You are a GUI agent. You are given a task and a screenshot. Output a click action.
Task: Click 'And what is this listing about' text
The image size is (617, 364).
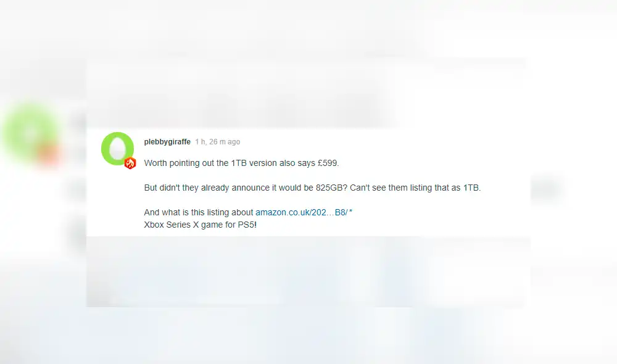click(198, 212)
